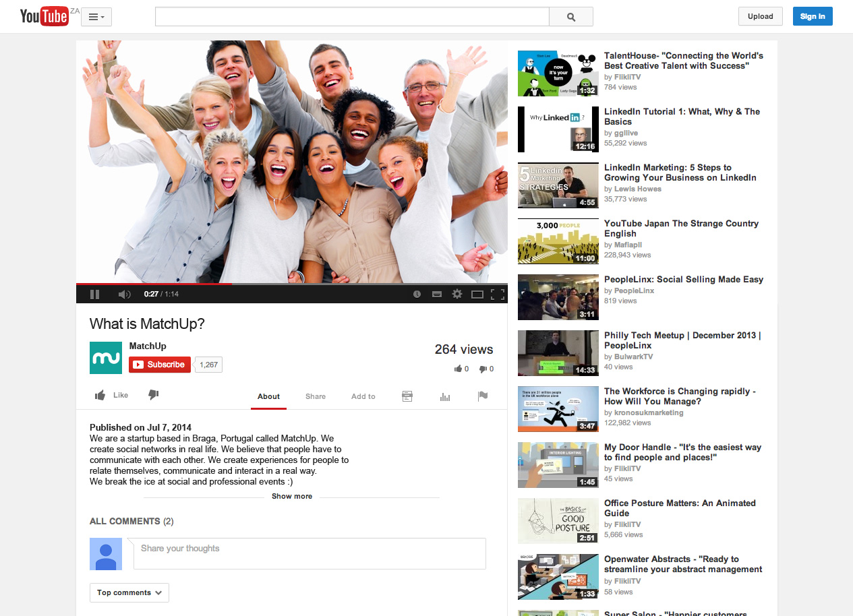Mute the video volume
Screen dimensions: 853x616
tap(124, 295)
